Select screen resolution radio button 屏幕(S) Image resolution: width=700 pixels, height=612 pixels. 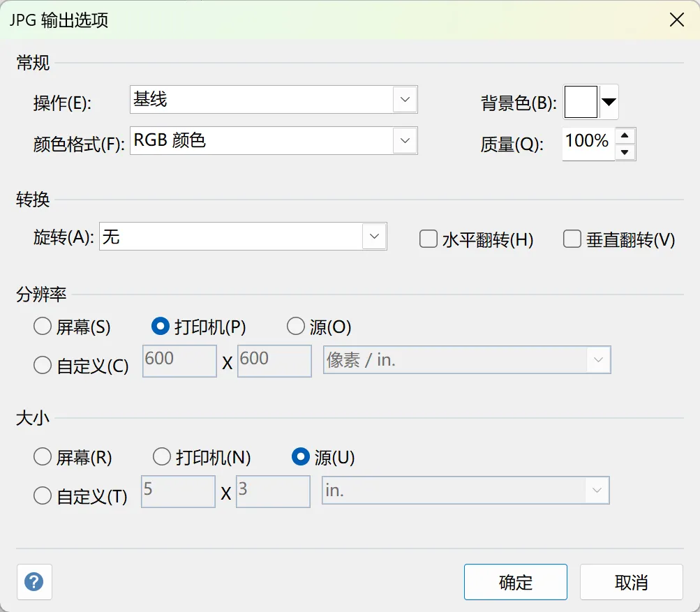[43, 326]
